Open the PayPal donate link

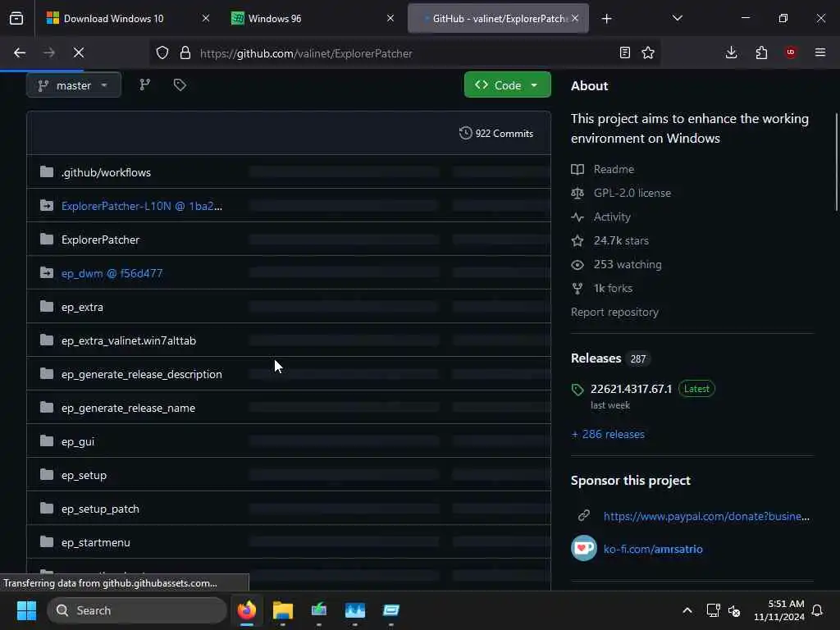click(706, 517)
